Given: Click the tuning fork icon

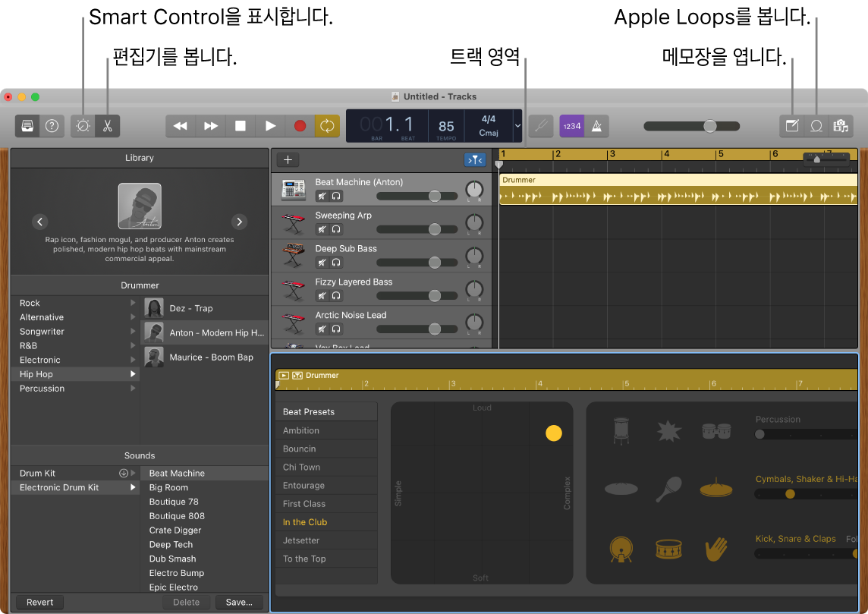Looking at the screenshot, I should pos(541,125).
